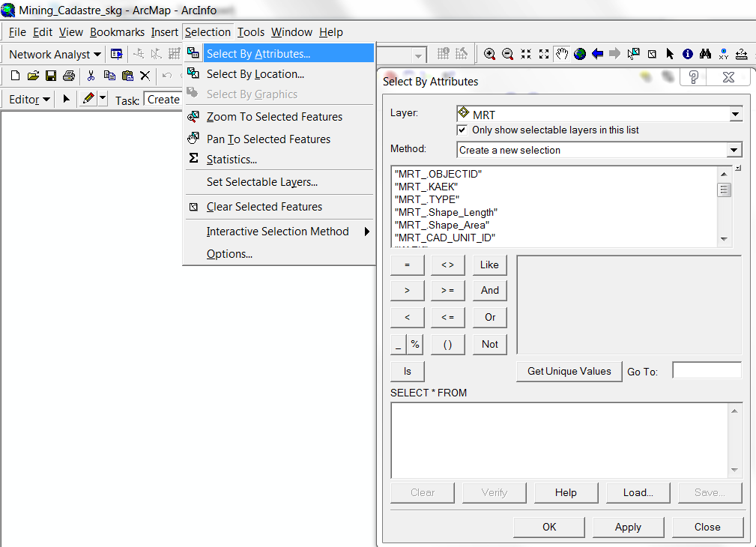This screenshot has width=756, height=547.
Task: Paste using the clipboard icon
Action: coord(127,76)
